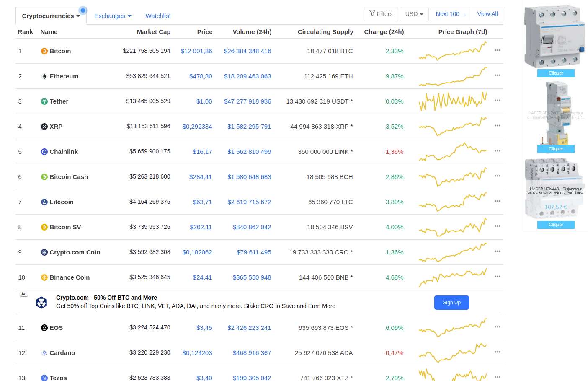Click Ethereum market cap $53 829 644 521
This screenshot has height=381, width=588.
148,76
